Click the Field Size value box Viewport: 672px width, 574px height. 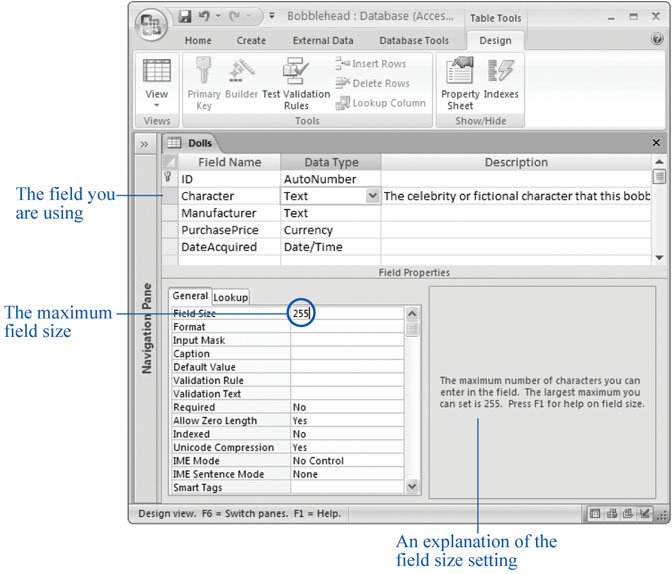point(346,314)
